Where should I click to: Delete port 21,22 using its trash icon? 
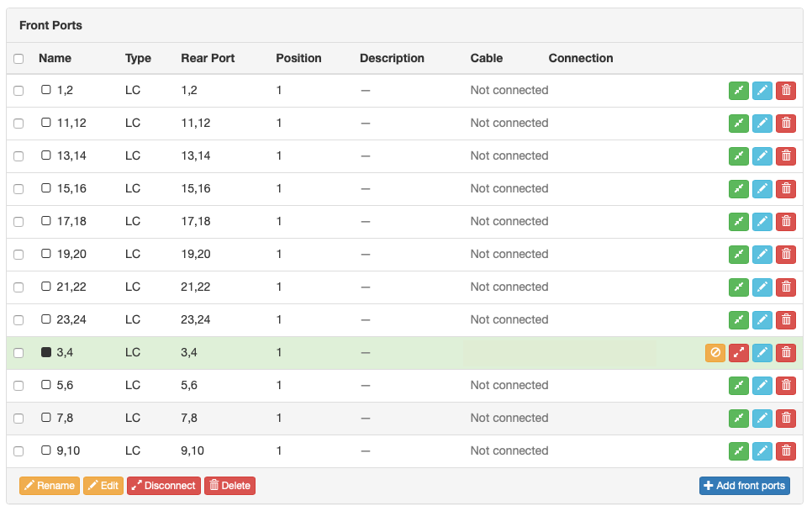pos(786,287)
